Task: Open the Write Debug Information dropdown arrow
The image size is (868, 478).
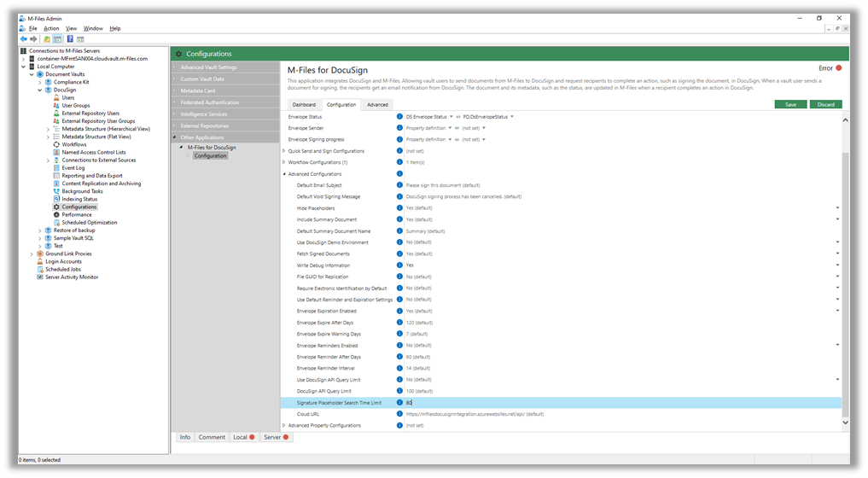Action: (x=837, y=265)
